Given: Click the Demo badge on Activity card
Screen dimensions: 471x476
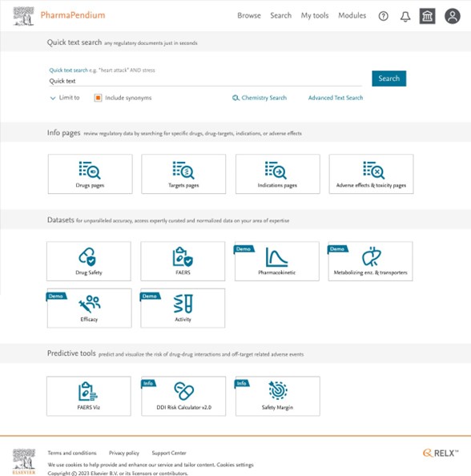Looking at the screenshot, I should tap(150, 296).
